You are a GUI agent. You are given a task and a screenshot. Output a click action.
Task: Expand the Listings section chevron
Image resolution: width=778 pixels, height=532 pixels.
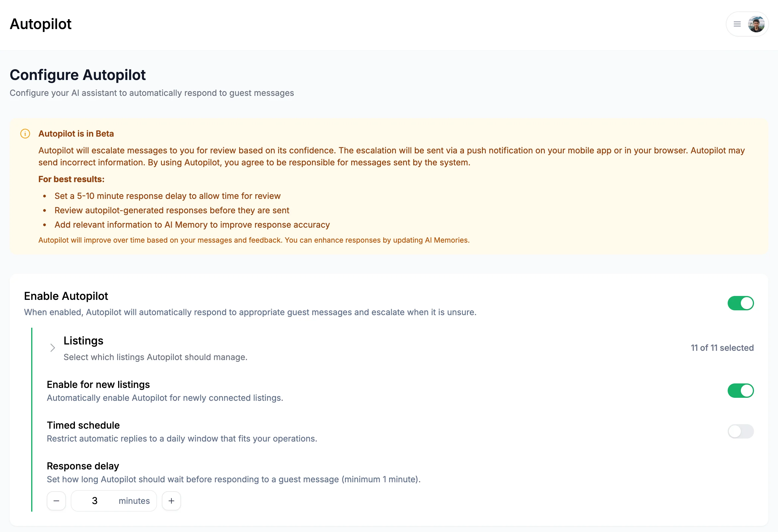(52, 348)
